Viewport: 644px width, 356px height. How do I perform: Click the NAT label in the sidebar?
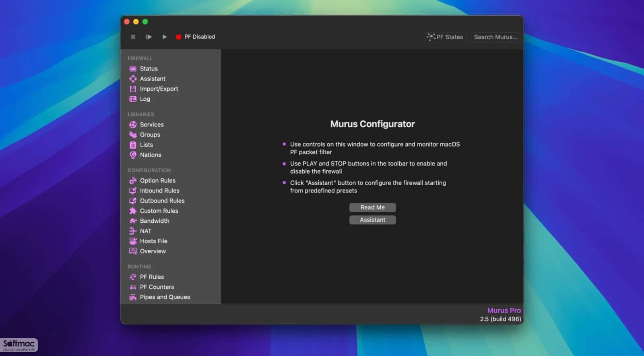point(146,231)
